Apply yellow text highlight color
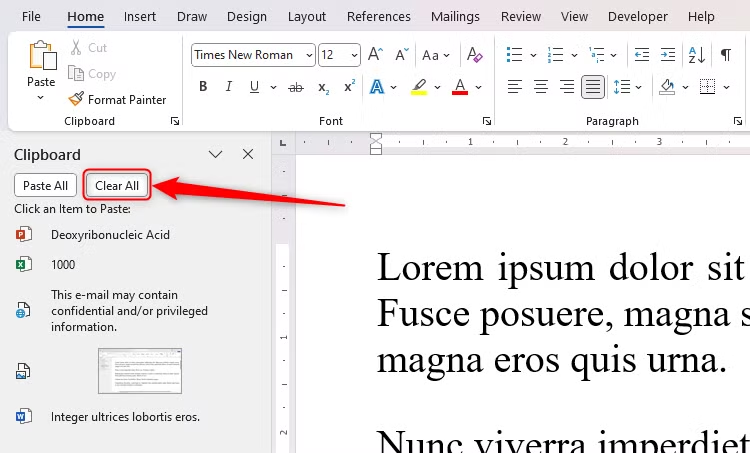750x453 pixels. 419,87
